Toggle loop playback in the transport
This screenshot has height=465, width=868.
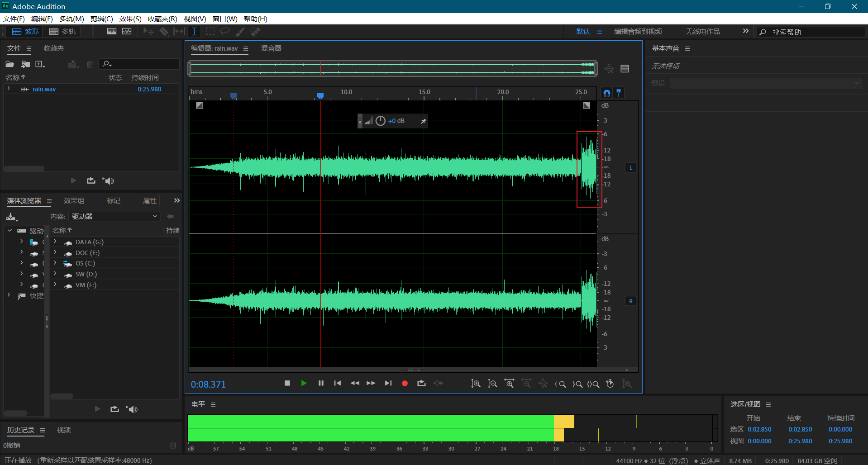(421, 383)
